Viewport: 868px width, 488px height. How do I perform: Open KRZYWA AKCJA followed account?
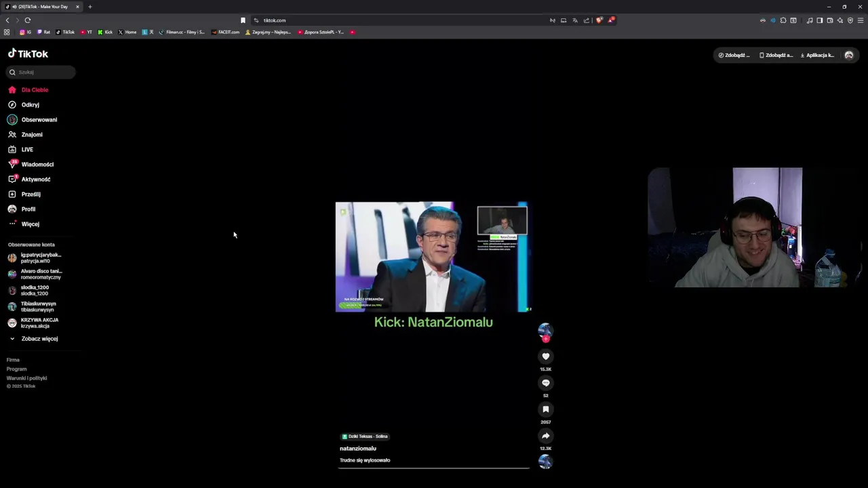pyautogui.click(x=33, y=323)
